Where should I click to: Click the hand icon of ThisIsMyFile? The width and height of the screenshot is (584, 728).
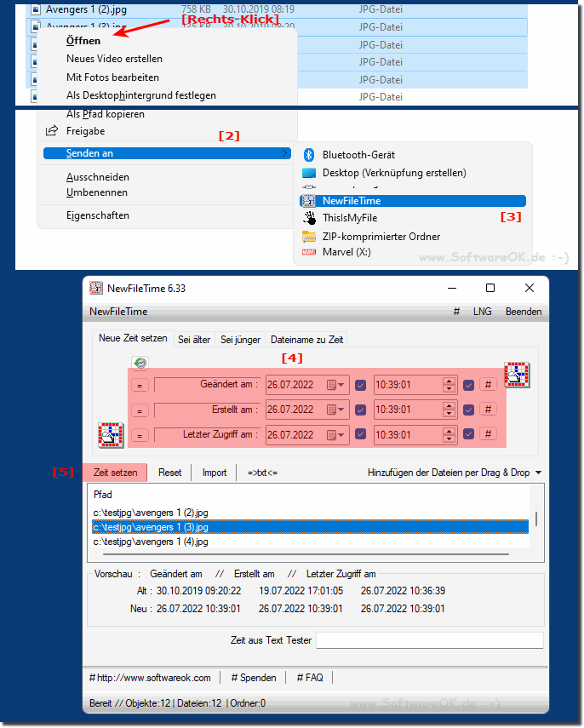(x=309, y=218)
